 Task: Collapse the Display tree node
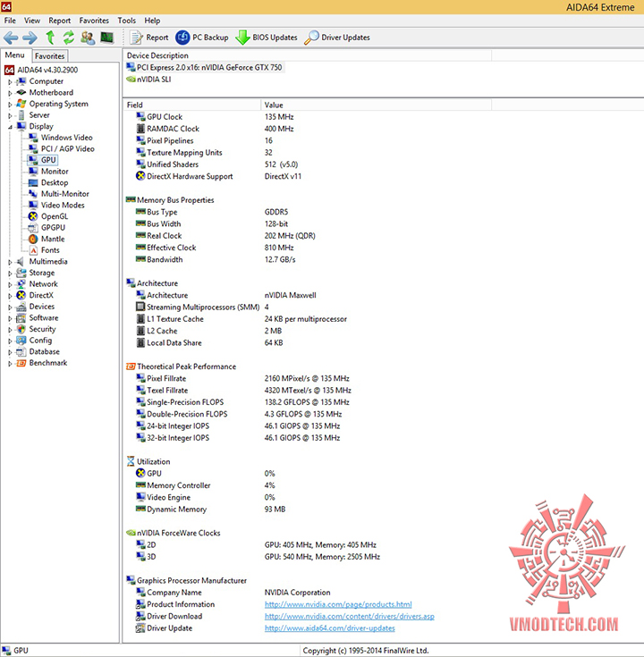pos(10,127)
